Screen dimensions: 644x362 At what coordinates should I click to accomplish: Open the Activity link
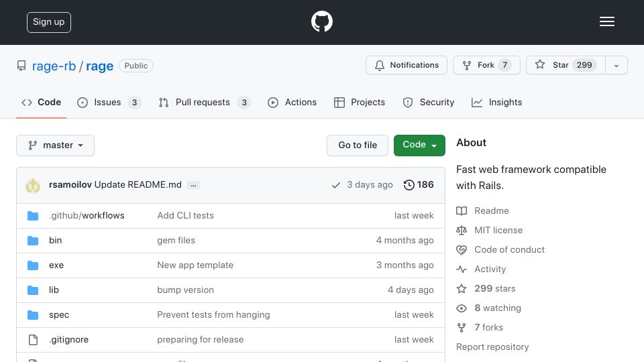[490, 269]
